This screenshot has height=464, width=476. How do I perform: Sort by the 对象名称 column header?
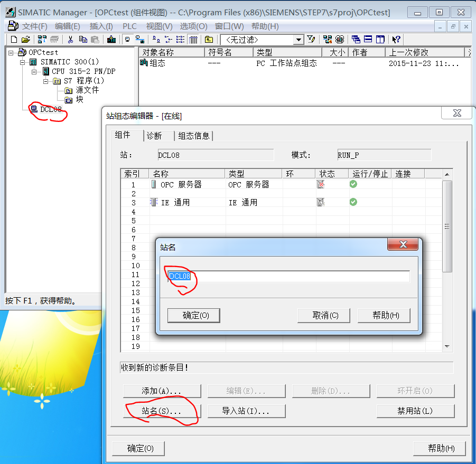click(x=172, y=52)
